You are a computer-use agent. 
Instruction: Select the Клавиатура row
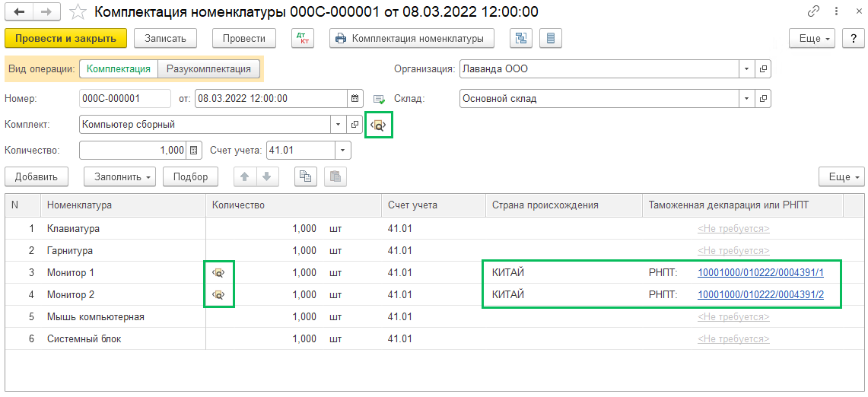[433, 228]
